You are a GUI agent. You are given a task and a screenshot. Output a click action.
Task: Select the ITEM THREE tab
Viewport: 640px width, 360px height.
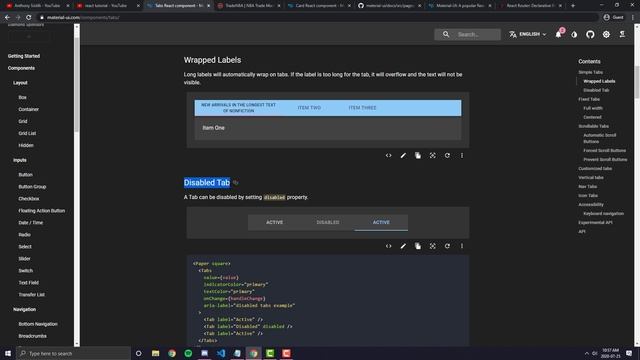point(362,108)
